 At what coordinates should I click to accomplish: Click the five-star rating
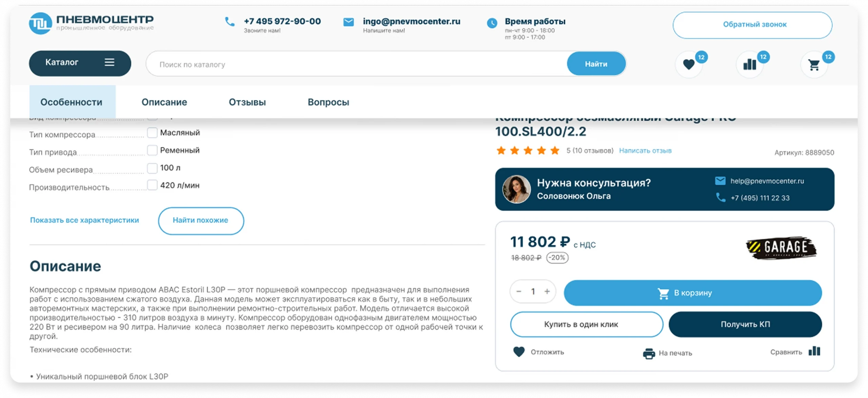pos(528,150)
